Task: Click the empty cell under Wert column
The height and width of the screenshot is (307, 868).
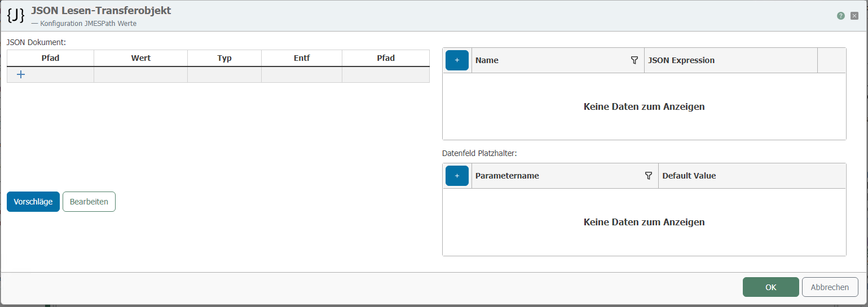Action: 140,74
